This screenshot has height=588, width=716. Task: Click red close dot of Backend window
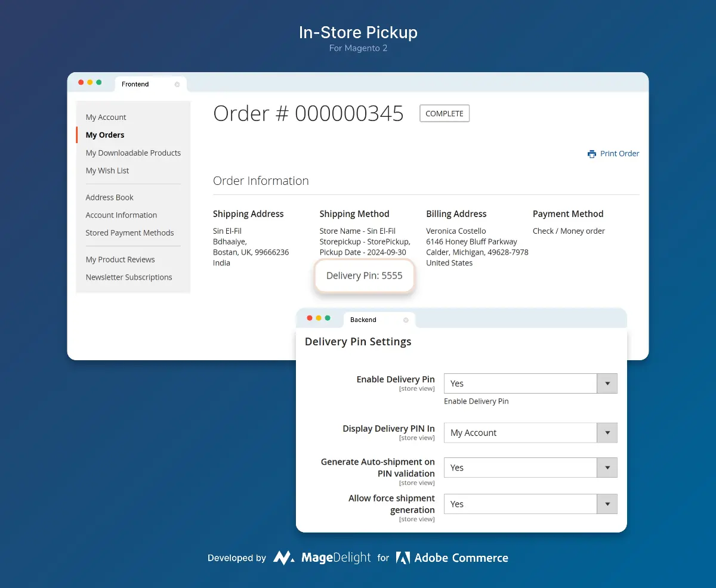tap(310, 318)
